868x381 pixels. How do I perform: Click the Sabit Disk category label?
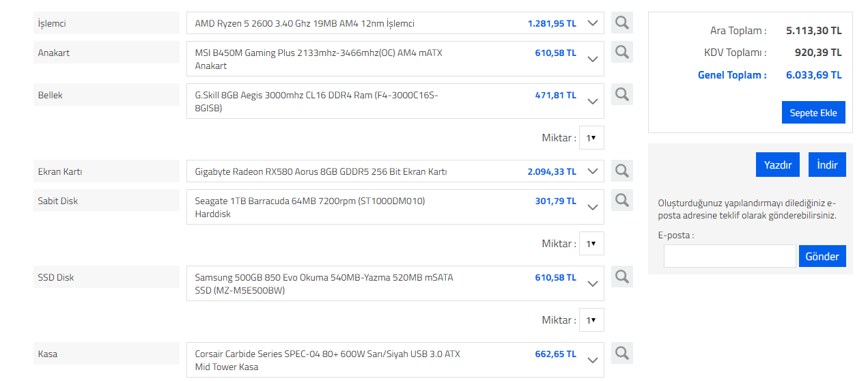pos(107,201)
